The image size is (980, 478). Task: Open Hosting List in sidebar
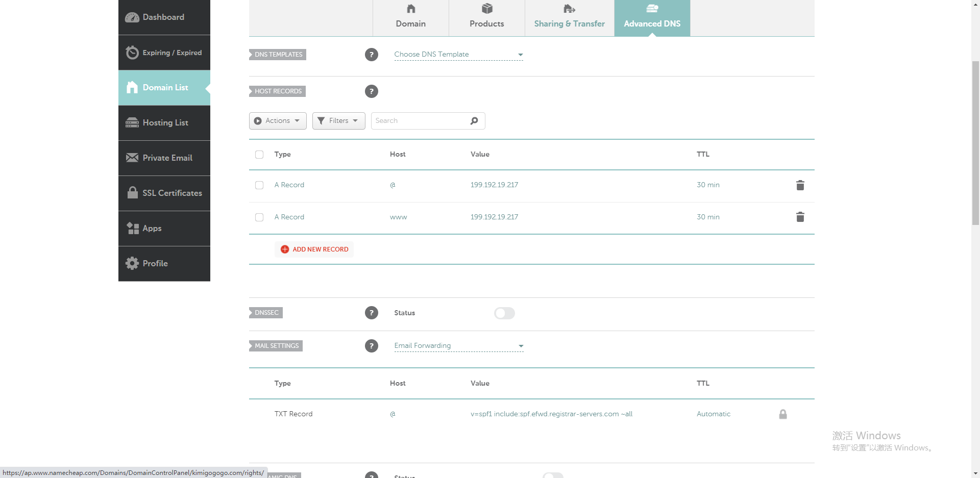pyautogui.click(x=164, y=123)
